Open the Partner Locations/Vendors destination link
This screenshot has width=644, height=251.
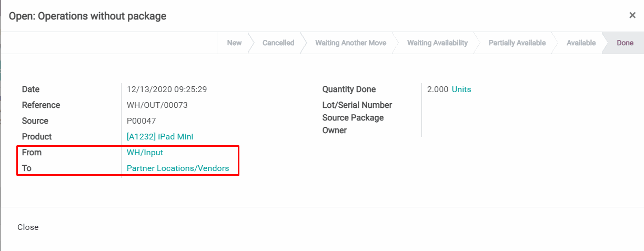tap(178, 168)
